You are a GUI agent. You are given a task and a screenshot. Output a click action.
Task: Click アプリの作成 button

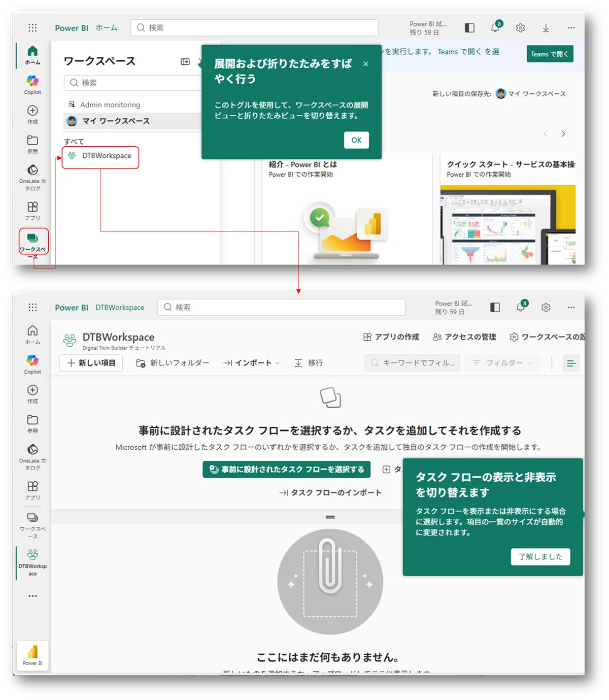(x=391, y=337)
